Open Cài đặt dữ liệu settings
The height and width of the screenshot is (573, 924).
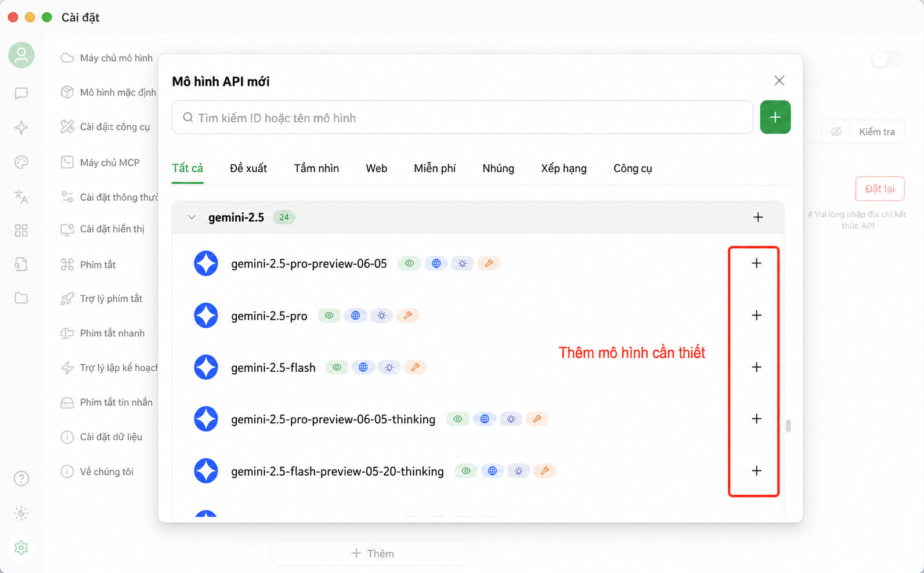tap(102, 437)
